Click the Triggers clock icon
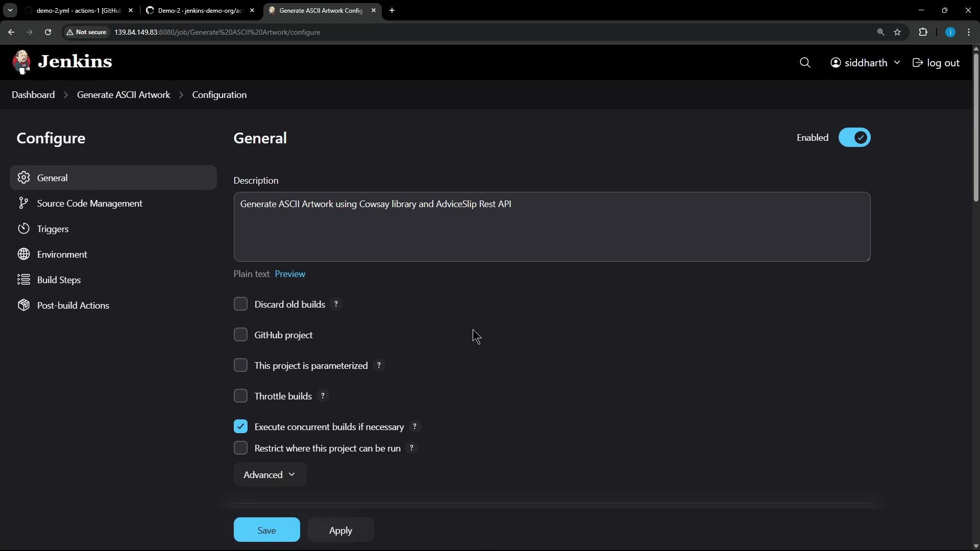The width and height of the screenshot is (980, 551). (x=23, y=229)
